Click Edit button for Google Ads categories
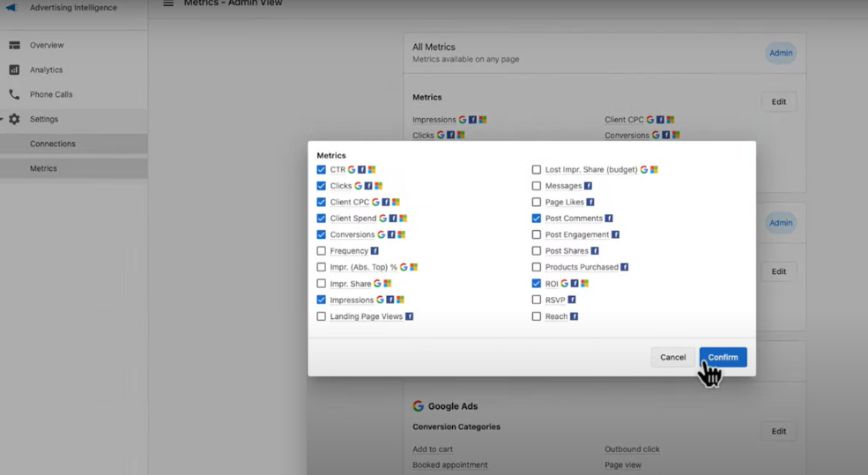This screenshot has width=868, height=475. point(778,431)
